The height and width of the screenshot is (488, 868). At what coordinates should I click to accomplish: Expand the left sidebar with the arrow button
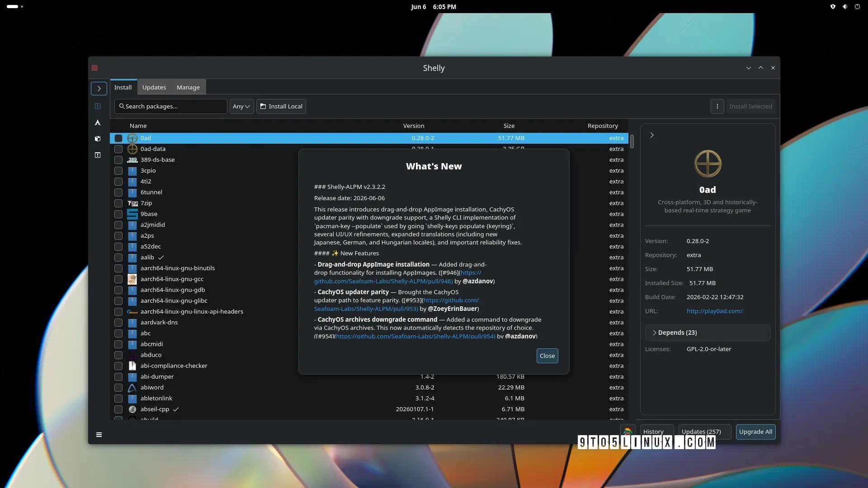tap(99, 89)
